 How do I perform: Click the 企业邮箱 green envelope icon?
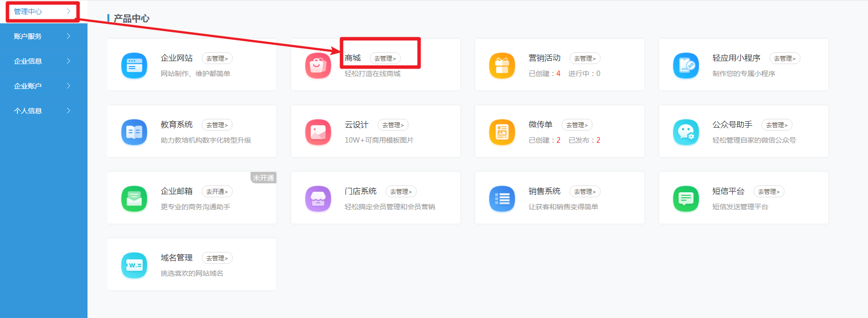[134, 198]
